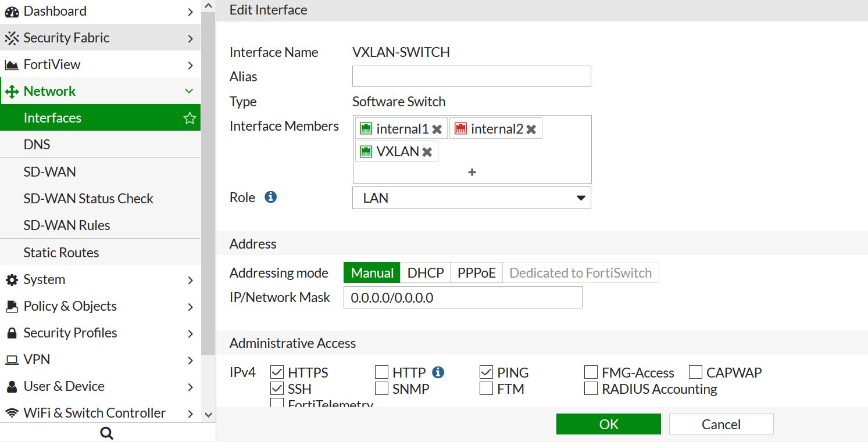Screen dimensions: 868x442
Task: Select PPPoE addressing mode
Action: point(477,272)
